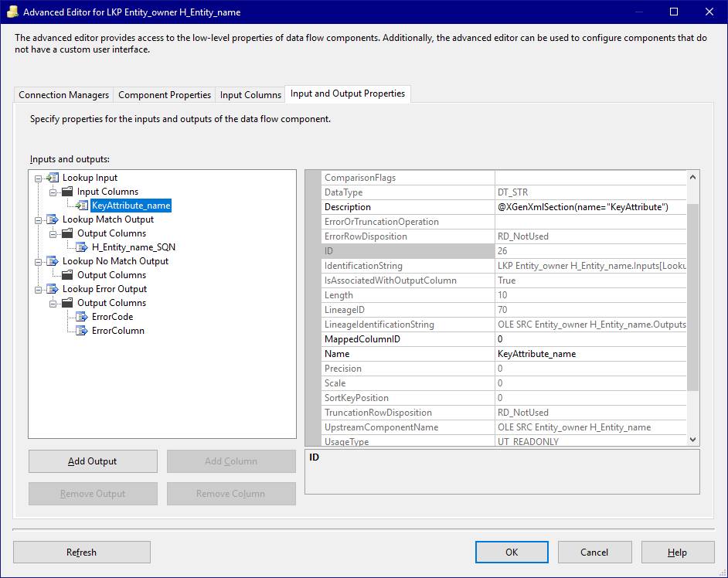Click the Remove Output button
This screenshot has height=578, width=728.
click(x=93, y=494)
